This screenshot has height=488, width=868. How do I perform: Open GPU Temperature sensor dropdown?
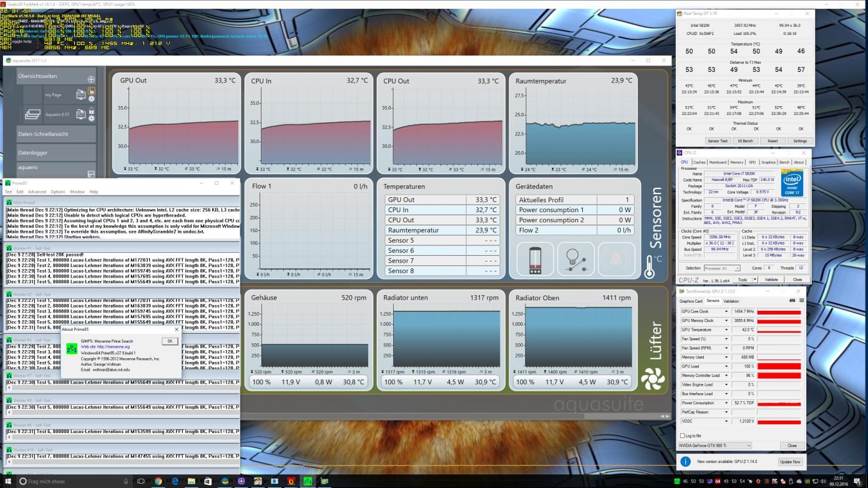726,329
